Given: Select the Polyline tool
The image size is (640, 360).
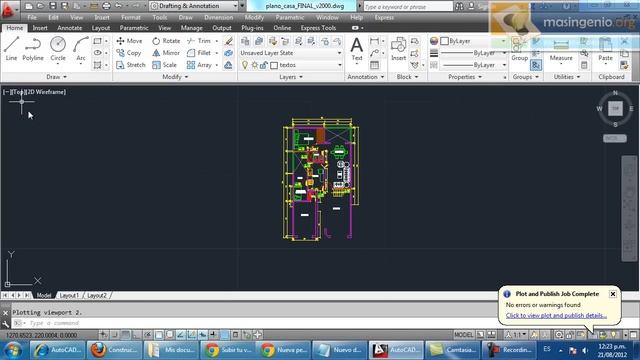Looking at the screenshot, I should 33,49.
